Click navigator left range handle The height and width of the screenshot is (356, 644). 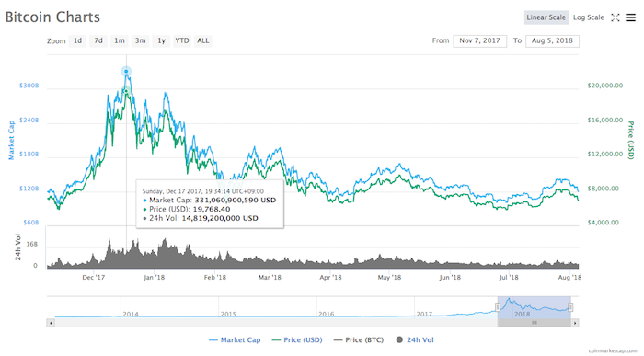coord(498,307)
